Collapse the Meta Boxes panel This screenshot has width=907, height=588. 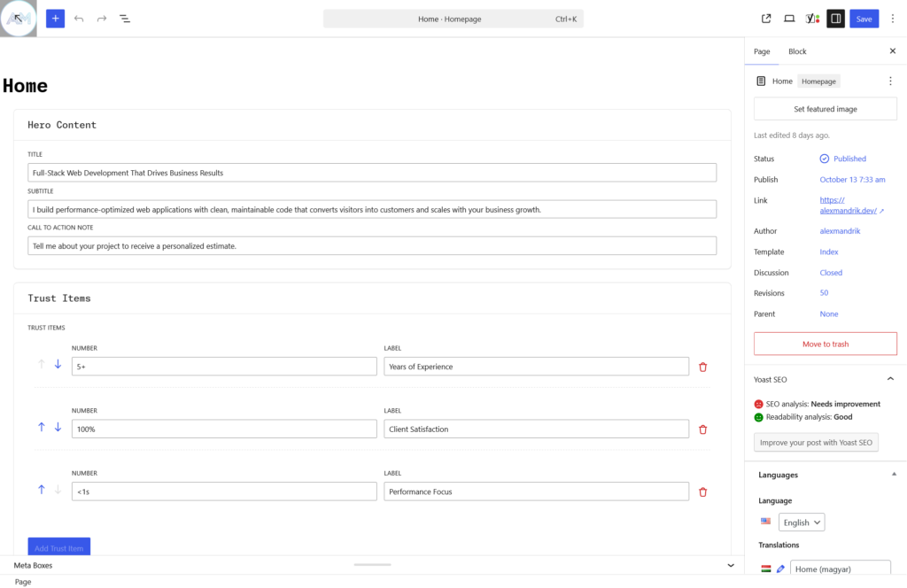(731, 565)
